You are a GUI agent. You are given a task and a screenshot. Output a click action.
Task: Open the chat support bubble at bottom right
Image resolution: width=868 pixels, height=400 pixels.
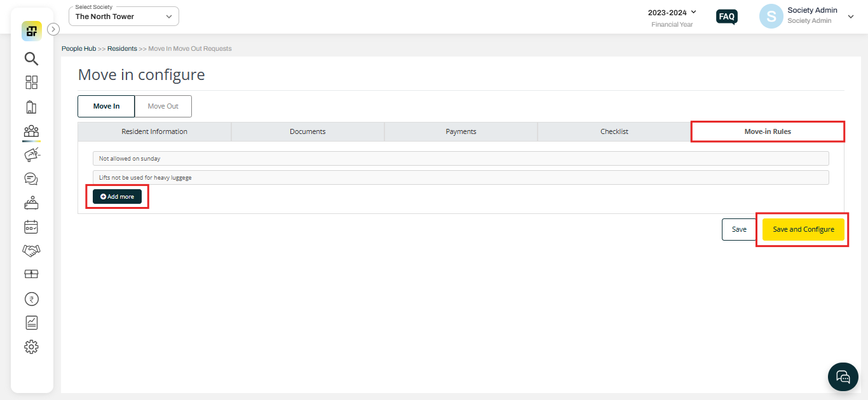point(843,377)
